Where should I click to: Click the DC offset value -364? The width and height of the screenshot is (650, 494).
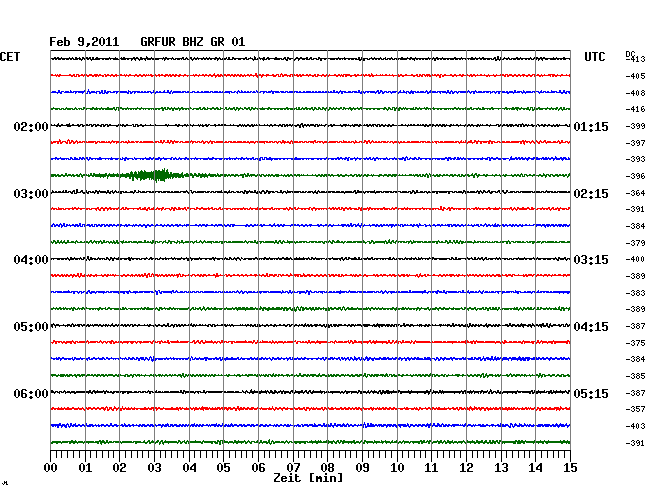(635, 193)
